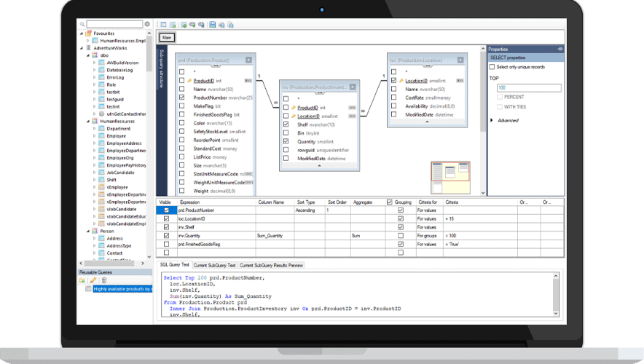Viewport: 644px width, 364px height.
Task: Click the database tree horizontal scrollbar
Action: [x=111, y=264]
